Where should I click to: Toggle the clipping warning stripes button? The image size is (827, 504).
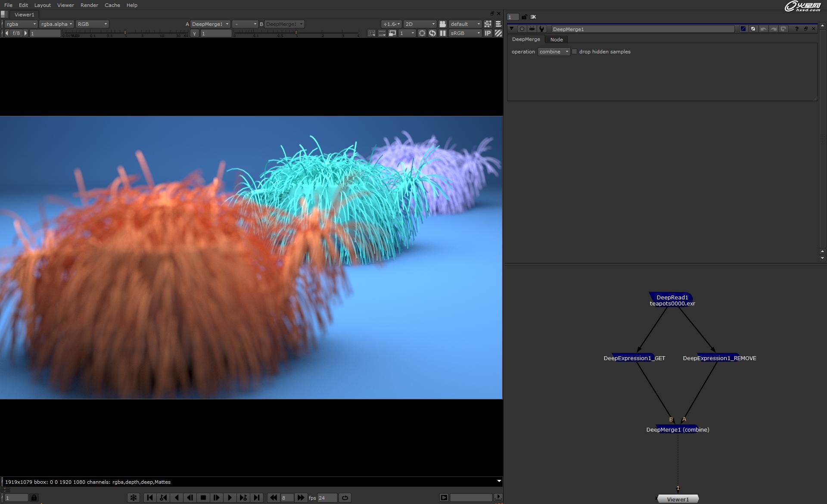pos(498,33)
